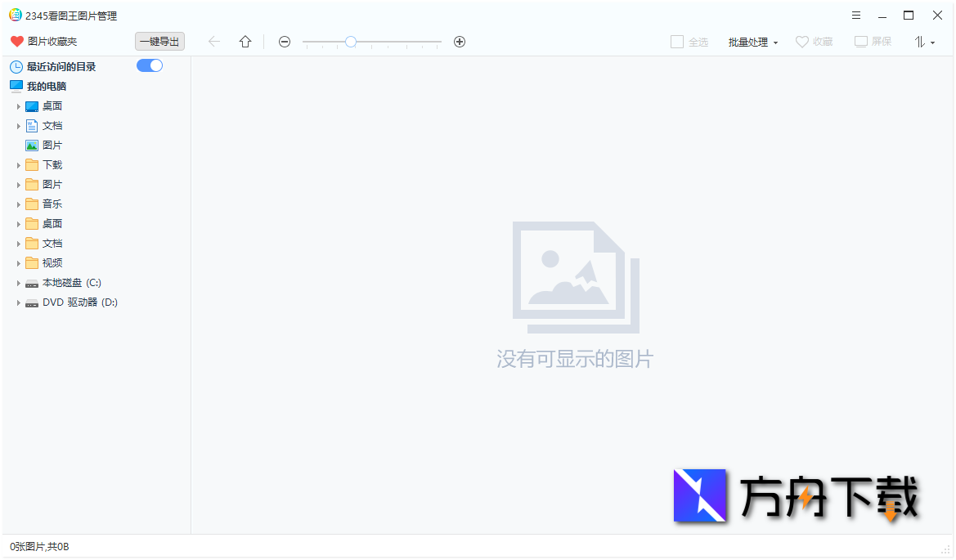This screenshot has width=956, height=560.
Task: Navigate to home with the up arrow icon
Action: 245,41
